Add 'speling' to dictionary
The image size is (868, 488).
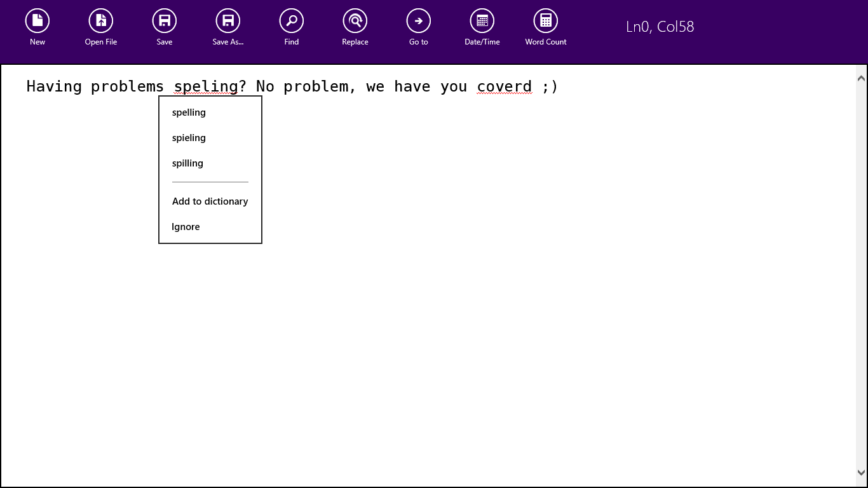(x=210, y=201)
